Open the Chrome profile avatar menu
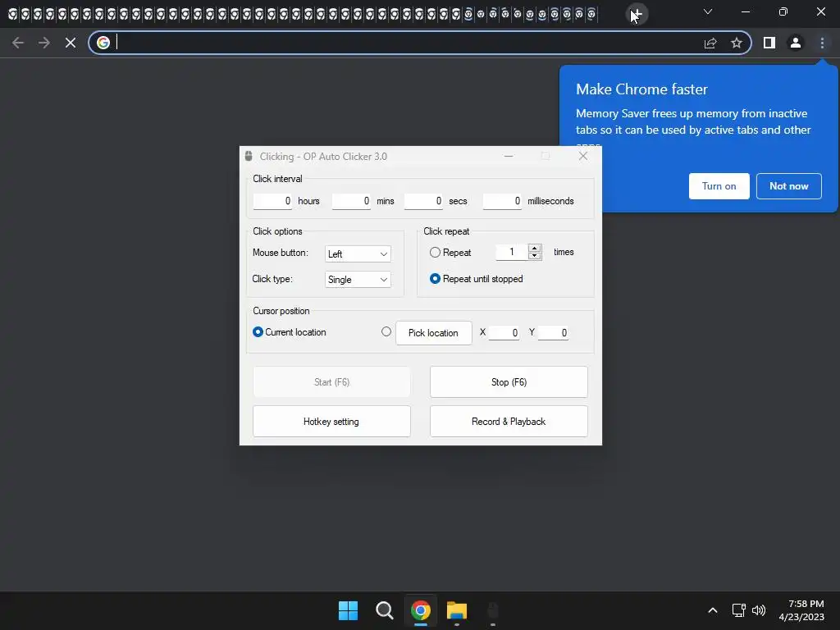This screenshot has height=630, width=840. pyautogui.click(x=796, y=43)
